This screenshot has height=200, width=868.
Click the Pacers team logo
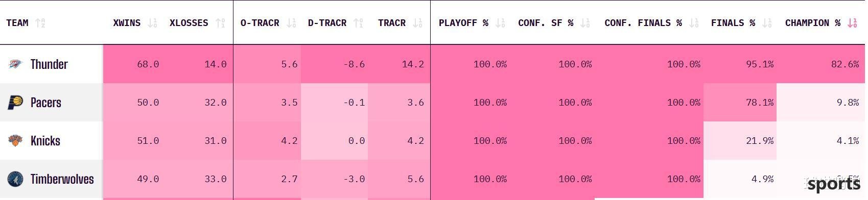click(x=15, y=103)
